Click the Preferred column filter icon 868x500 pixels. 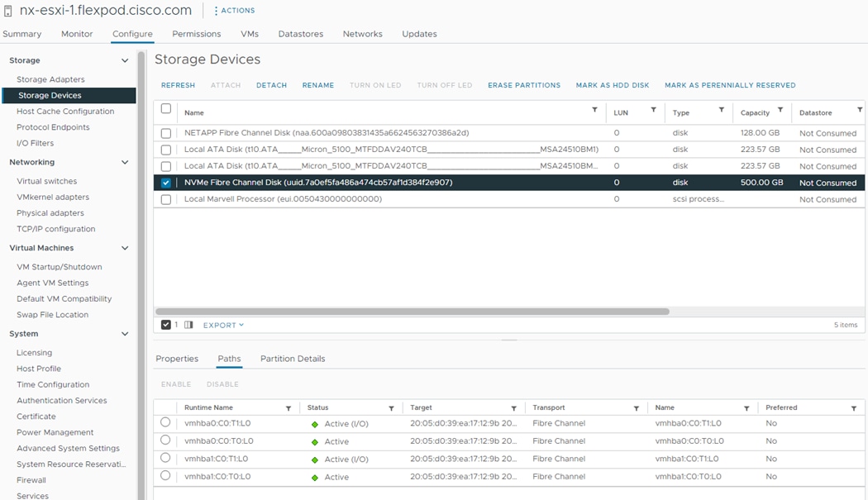854,408
